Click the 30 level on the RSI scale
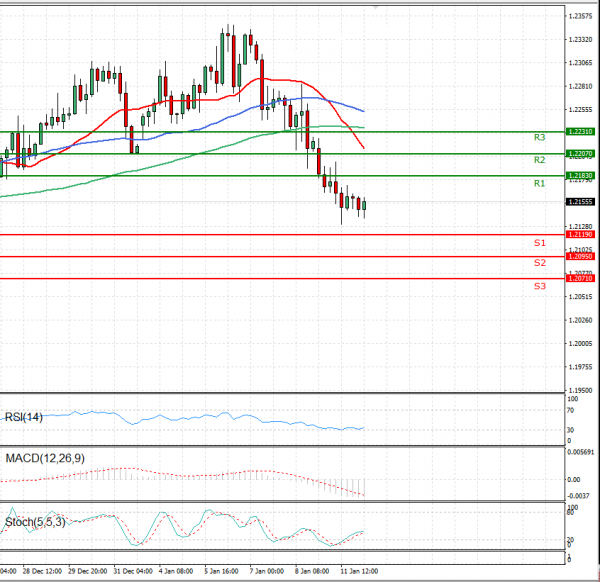The width and height of the screenshot is (600, 582). (x=570, y=430)
